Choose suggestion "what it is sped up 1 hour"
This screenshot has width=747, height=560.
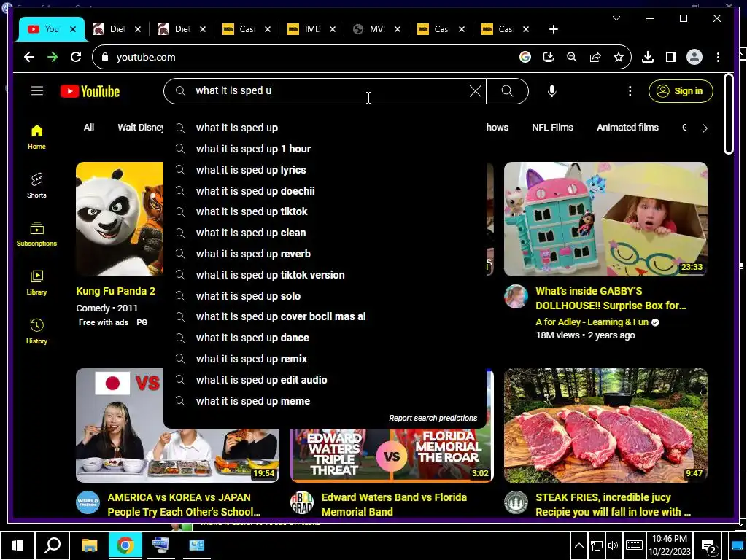(325, 149)
